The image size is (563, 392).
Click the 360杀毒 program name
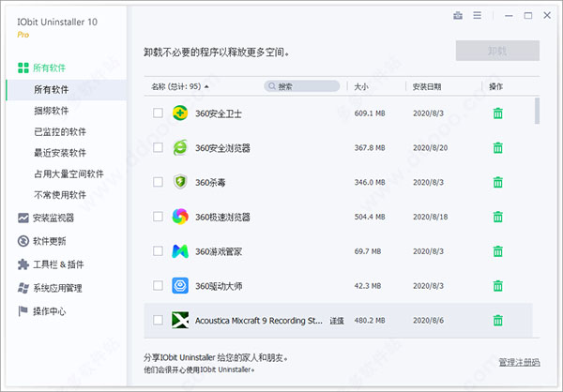coord(210,183)
